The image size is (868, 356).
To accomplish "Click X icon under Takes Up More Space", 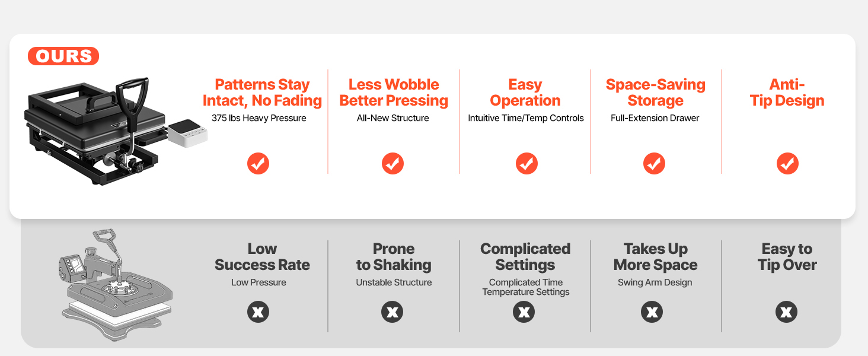I will coord(652,312).
